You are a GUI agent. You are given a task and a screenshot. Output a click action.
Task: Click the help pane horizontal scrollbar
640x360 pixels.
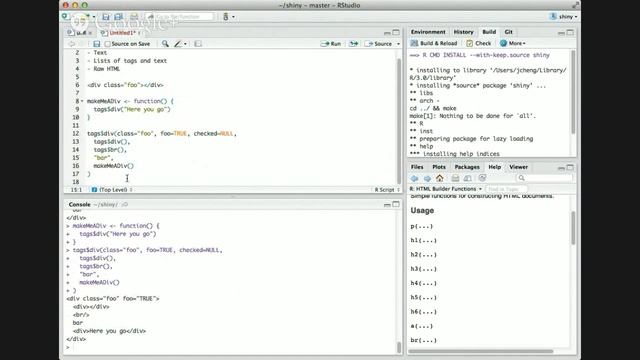tap(481, 351)
